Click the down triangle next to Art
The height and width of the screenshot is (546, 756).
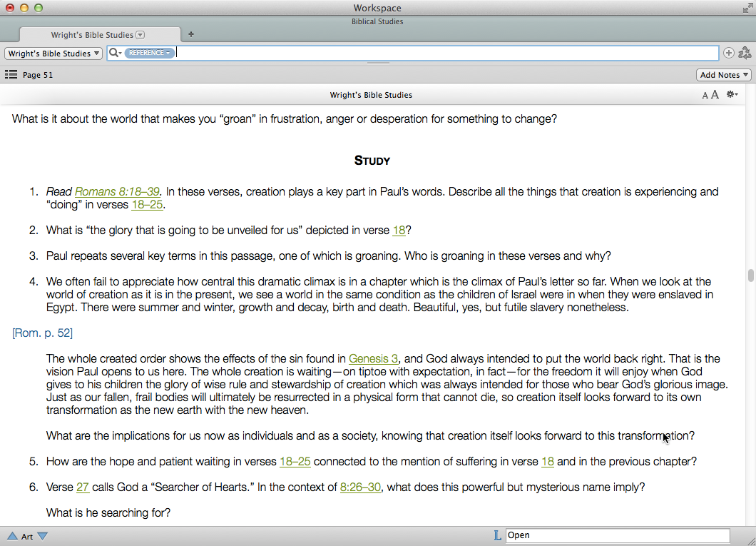click(x=42, y=536)
